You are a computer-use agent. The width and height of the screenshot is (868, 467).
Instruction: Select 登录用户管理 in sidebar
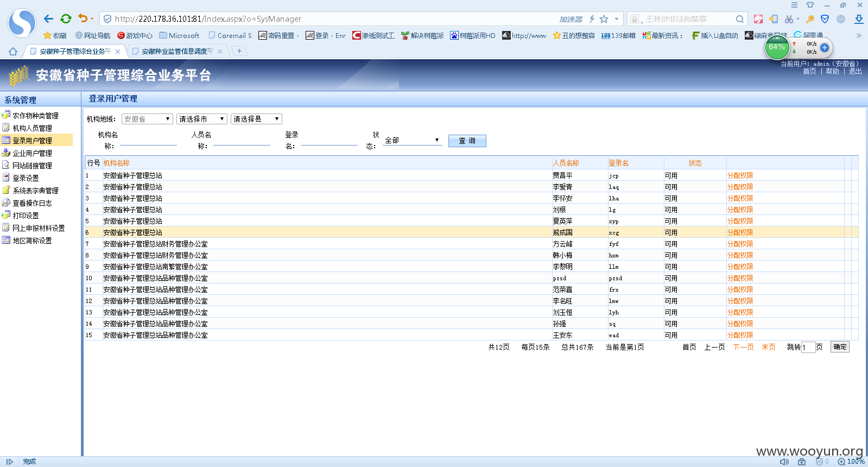pyautogui.click(x=32, y=141)
